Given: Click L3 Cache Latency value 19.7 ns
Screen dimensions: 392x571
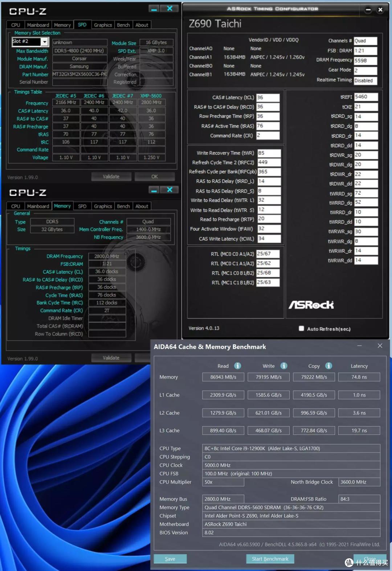Looking at the screenshot, I should [x=359, y=431].
